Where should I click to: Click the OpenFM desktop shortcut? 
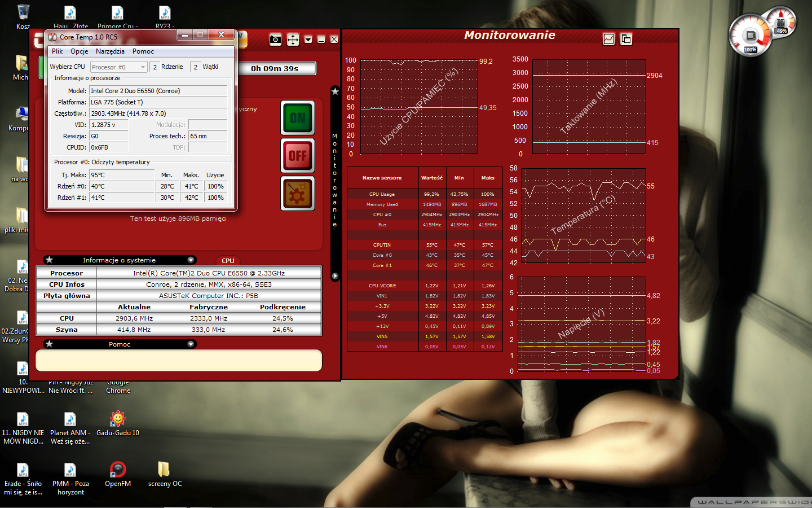(118, 474)
